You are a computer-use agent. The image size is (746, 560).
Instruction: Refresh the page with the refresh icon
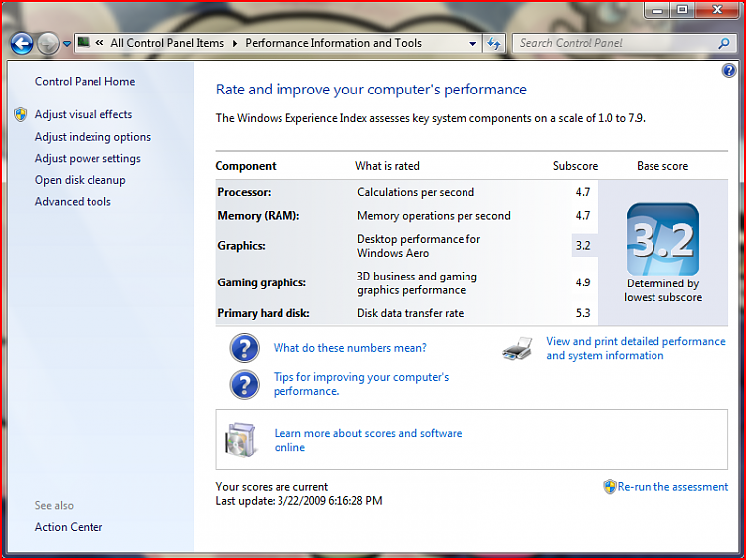[494, 44]
